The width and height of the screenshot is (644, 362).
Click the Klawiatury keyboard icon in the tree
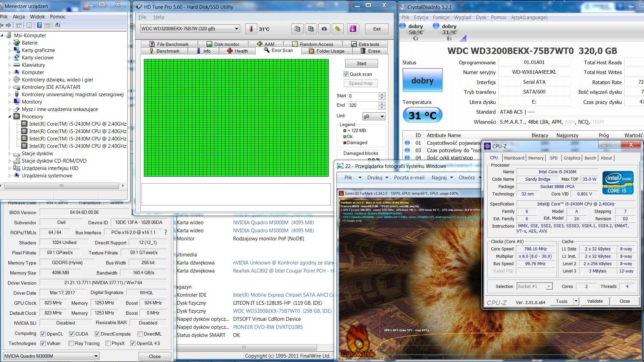coord(17,65)
